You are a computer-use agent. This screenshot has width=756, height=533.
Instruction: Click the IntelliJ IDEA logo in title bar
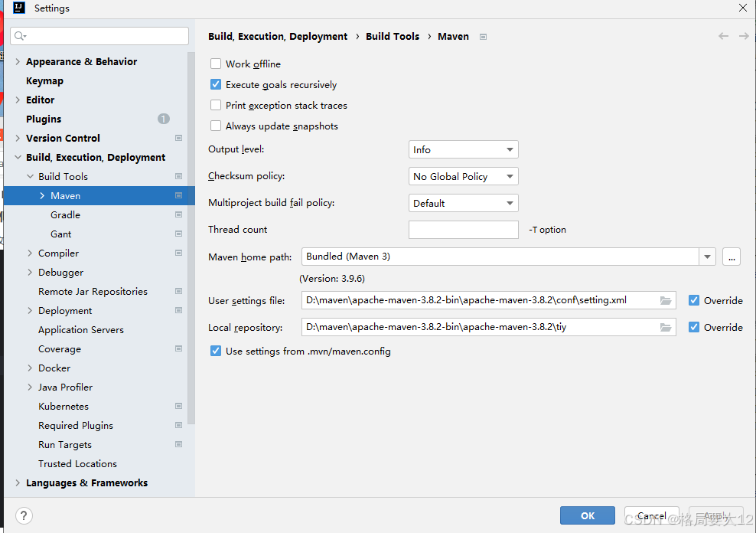pos(19,8)
